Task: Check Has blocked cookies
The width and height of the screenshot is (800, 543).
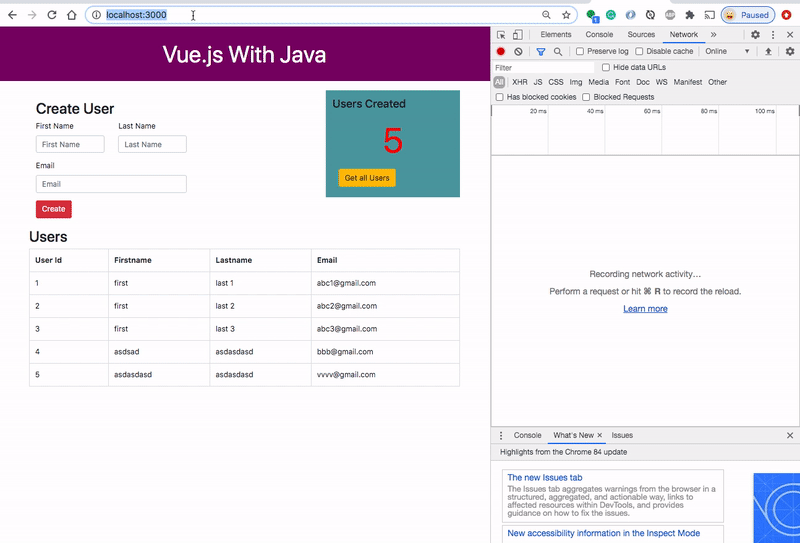Action: [499, 97]
